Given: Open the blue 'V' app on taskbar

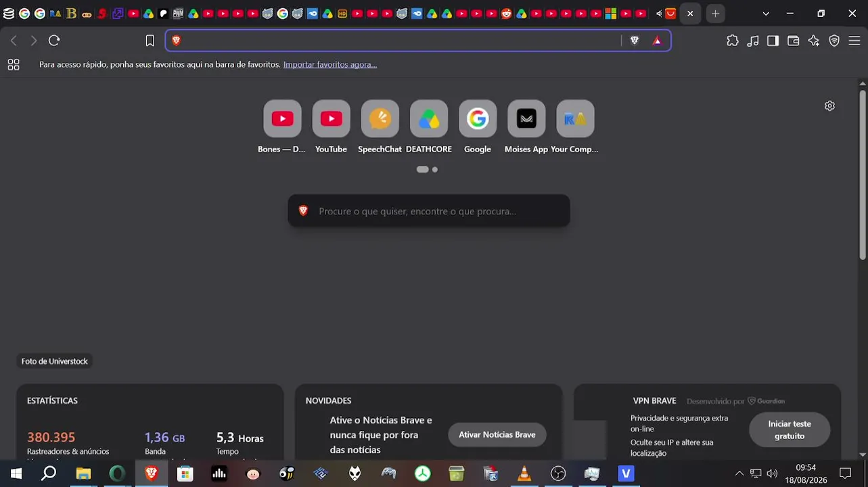Looking at the screenshot, I should [x=626, y=473].
